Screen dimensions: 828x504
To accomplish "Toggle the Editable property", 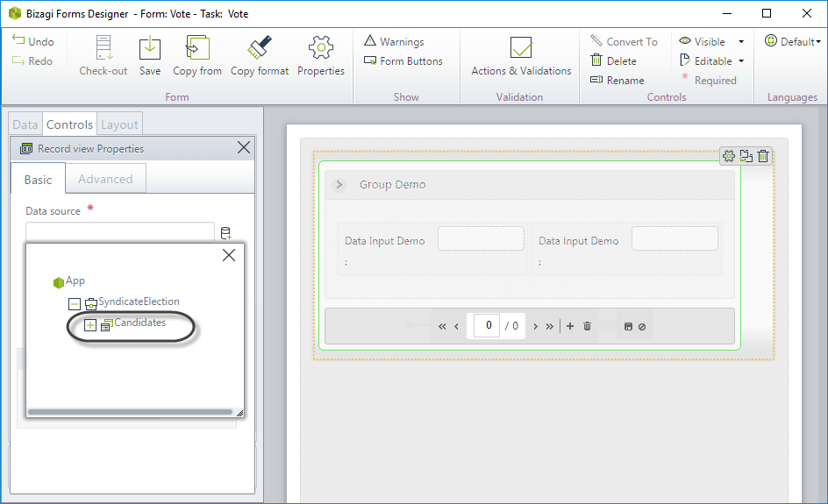I will click(706, 61).
